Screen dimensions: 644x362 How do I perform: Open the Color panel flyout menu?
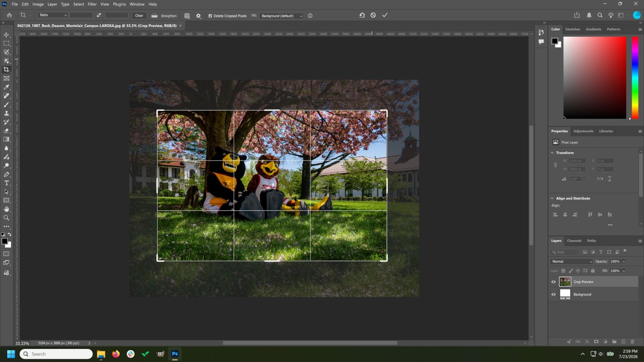point(640,29)
